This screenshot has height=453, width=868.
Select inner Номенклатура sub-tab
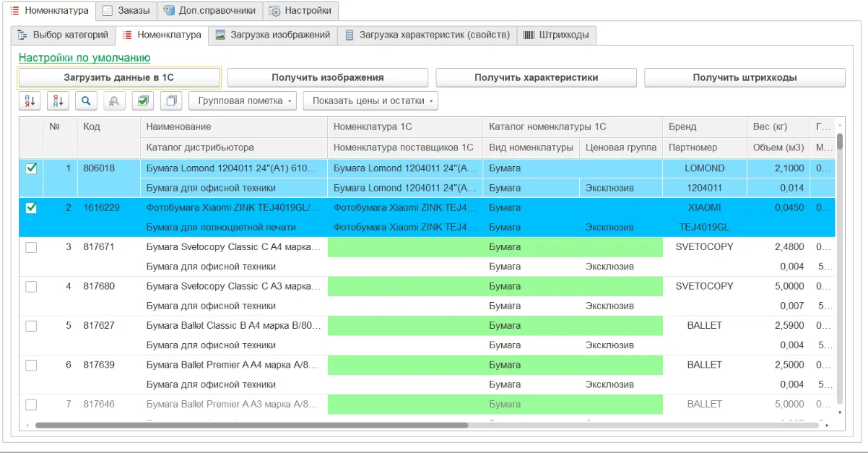click(x=162, y=35)
